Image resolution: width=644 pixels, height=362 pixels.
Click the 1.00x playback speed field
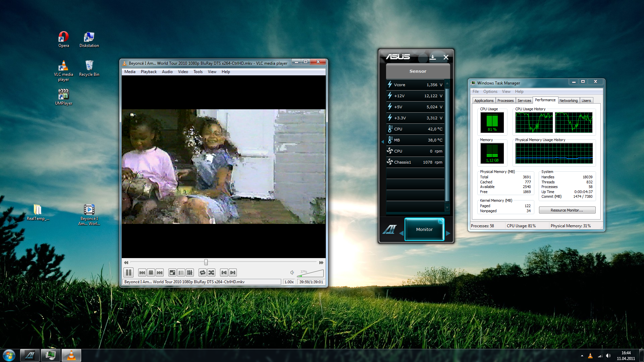[289, 282]
